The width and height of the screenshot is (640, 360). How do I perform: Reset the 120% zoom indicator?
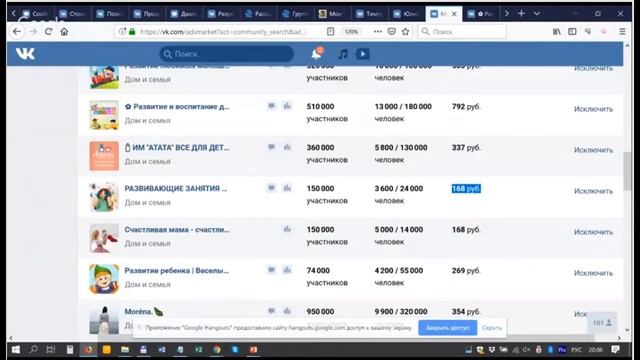click(x=351, y=31)
